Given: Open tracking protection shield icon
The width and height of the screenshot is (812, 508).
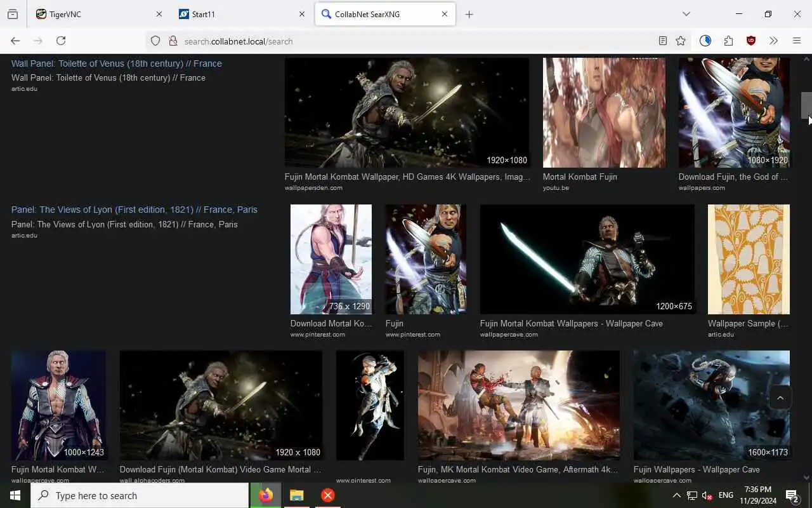Looking at the screenshot, I should tap(155, 41).
